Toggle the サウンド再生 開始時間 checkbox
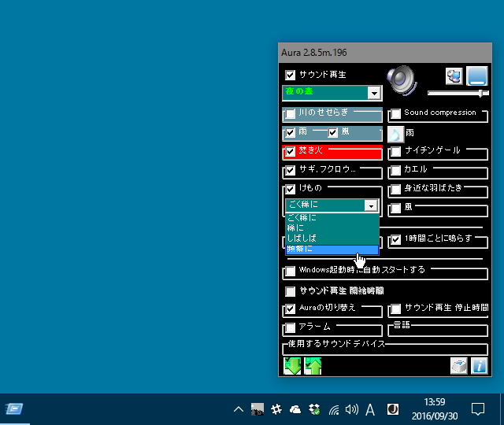Screen dimensions: 504x425 coord(291,291)
